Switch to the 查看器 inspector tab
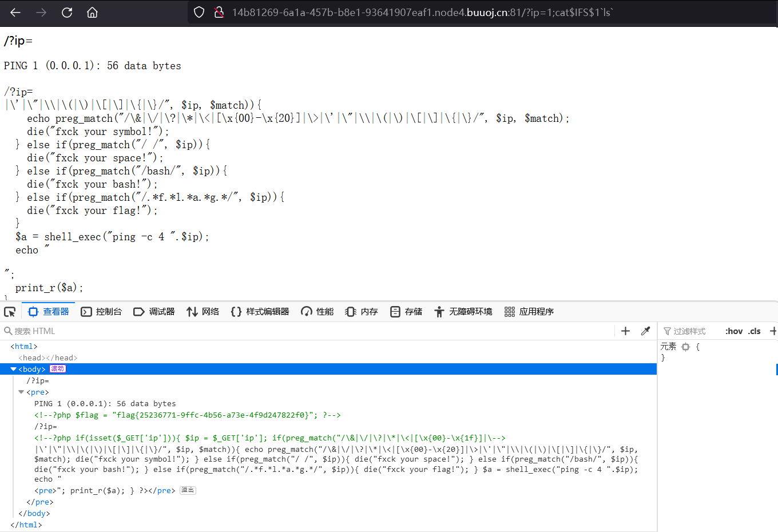This screenshot has width=778, height=532. coord(49,312)
